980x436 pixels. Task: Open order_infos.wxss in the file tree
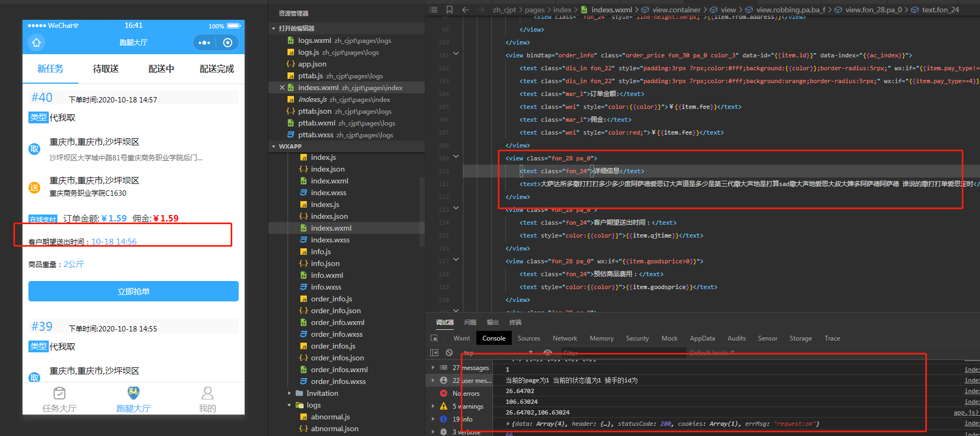click(x=338, y=381)
